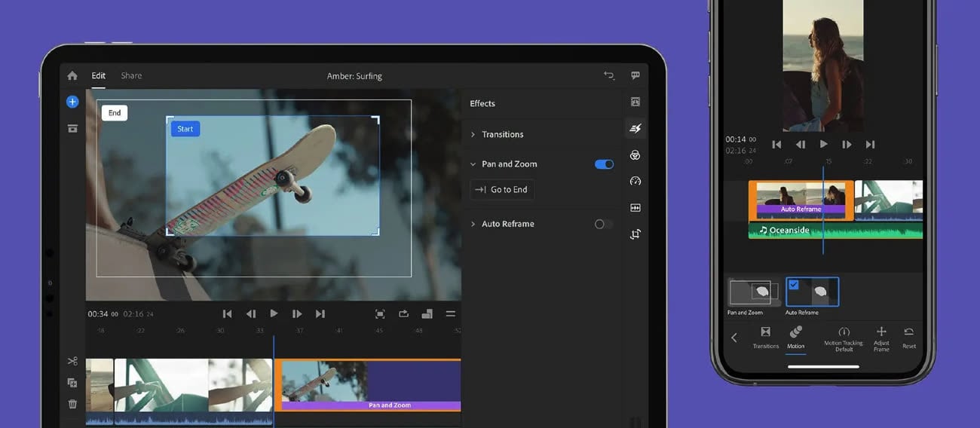Step forward one frame on tablet
This screenshot has width=980, height=428.
(297, 313)
